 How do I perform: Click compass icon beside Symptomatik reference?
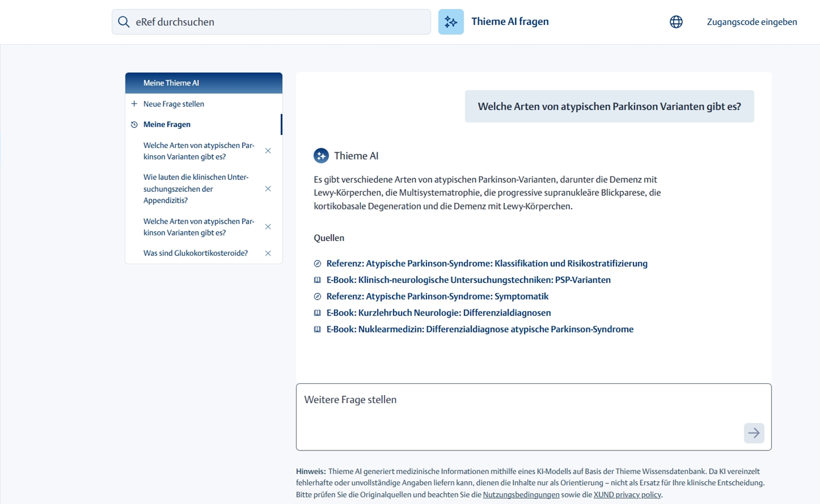[x=318, y=296]
